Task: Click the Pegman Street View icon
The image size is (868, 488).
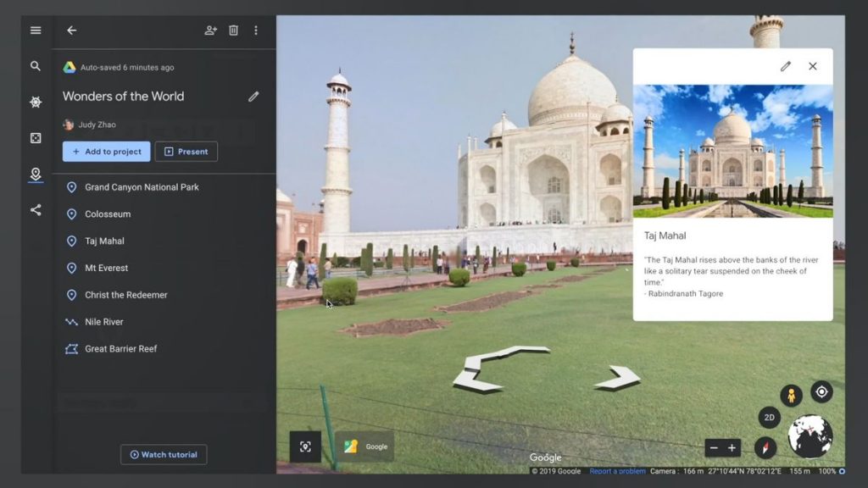Action: 791,396
